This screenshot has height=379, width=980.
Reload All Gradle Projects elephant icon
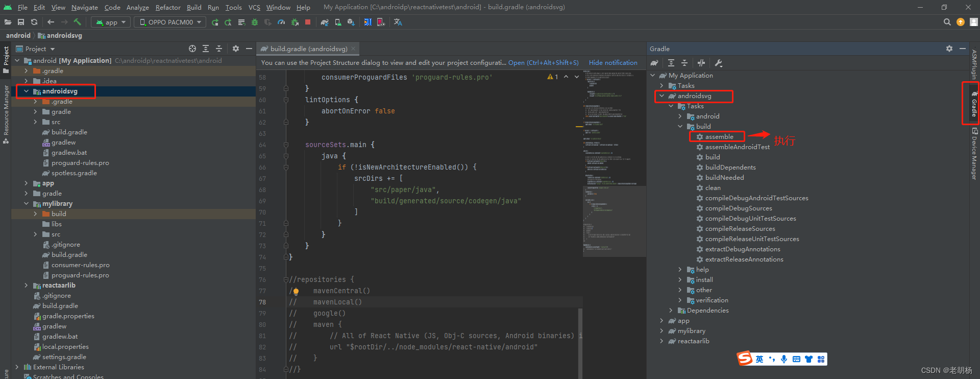tap(654, 63)
